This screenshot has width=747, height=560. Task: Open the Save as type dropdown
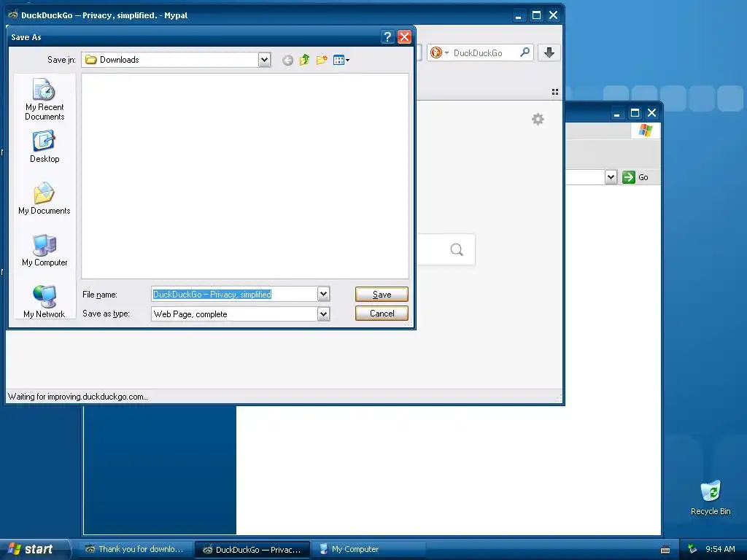[323, 314]
